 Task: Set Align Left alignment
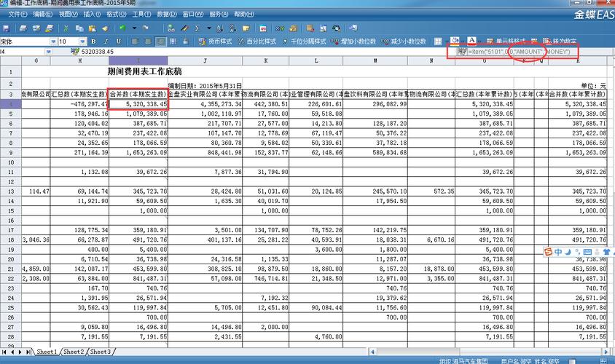pos(136,41)
